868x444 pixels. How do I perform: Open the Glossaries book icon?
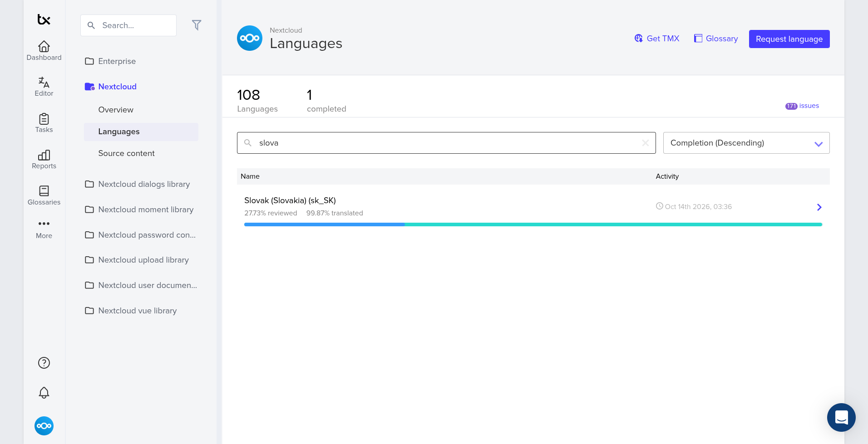[44, 191]
